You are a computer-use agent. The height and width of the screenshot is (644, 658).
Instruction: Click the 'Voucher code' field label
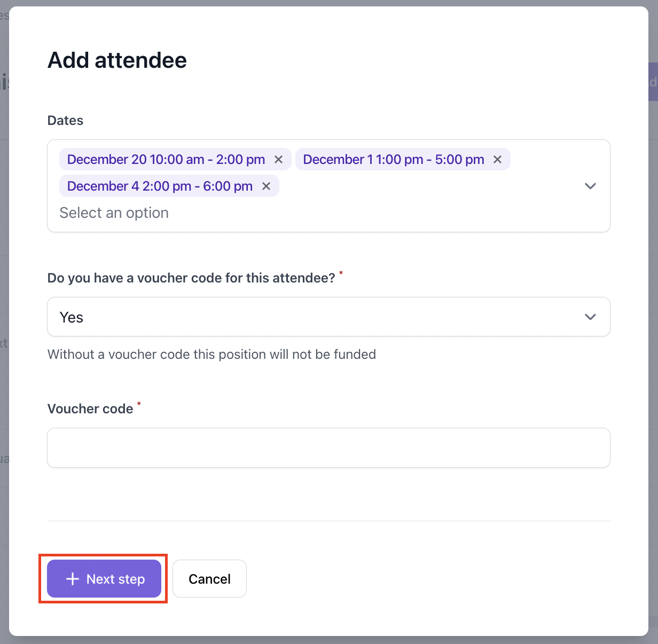click(x=90, y=409)
